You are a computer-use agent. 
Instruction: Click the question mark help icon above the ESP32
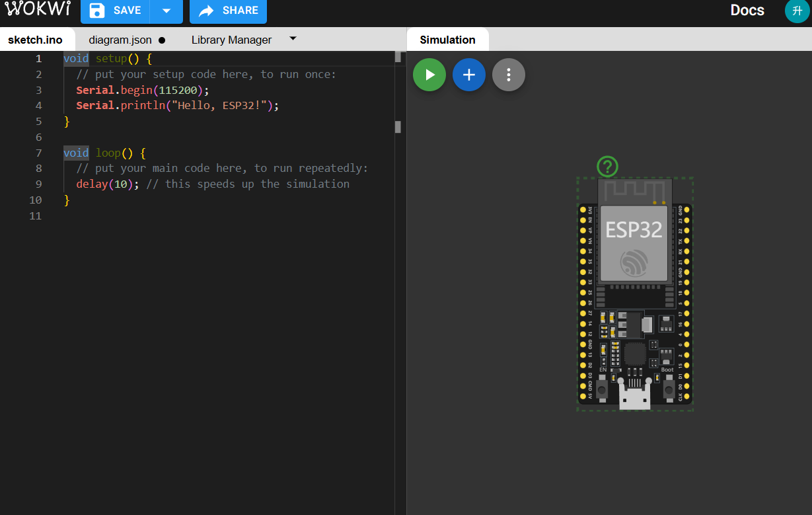(x=607, y=167)
